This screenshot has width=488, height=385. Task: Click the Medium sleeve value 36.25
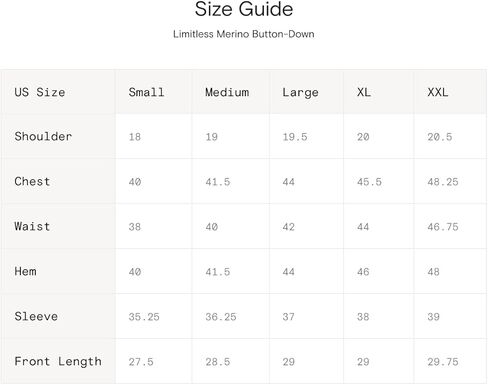[x=221, y=317]
